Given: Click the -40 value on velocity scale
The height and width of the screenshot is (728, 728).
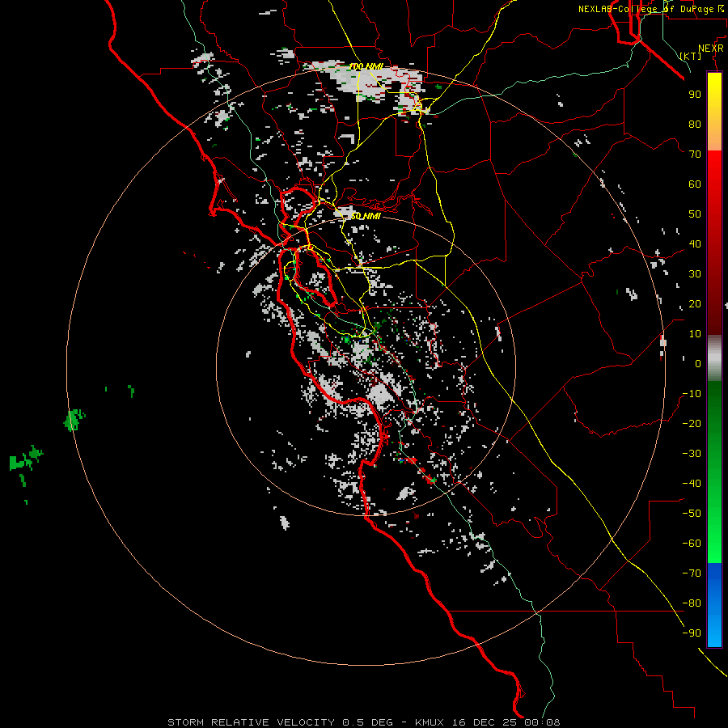Looking at the screenshot, I should (692, 484).
